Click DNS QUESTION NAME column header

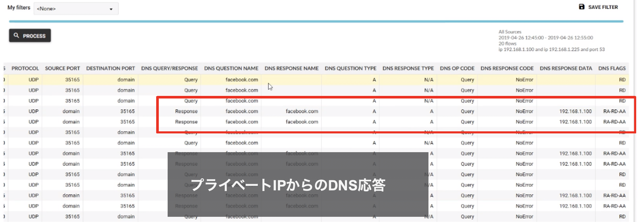(231, 68)
